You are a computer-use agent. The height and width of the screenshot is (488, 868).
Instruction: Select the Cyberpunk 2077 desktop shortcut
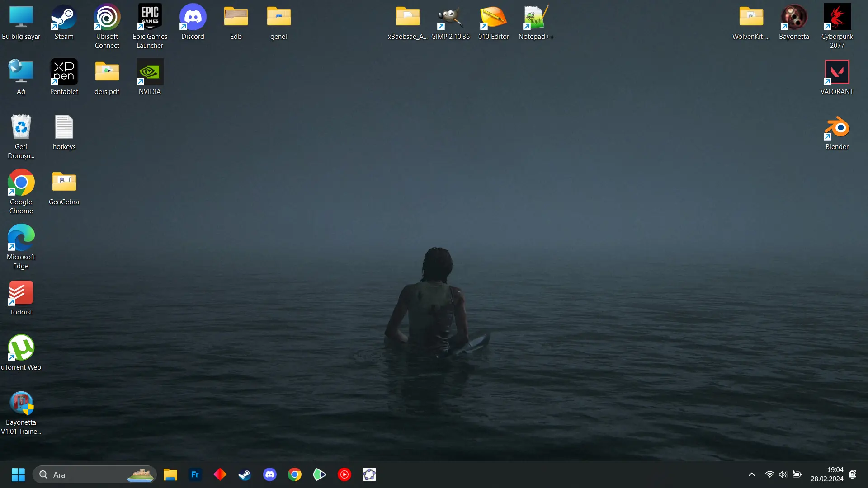[x=837, y=27]
